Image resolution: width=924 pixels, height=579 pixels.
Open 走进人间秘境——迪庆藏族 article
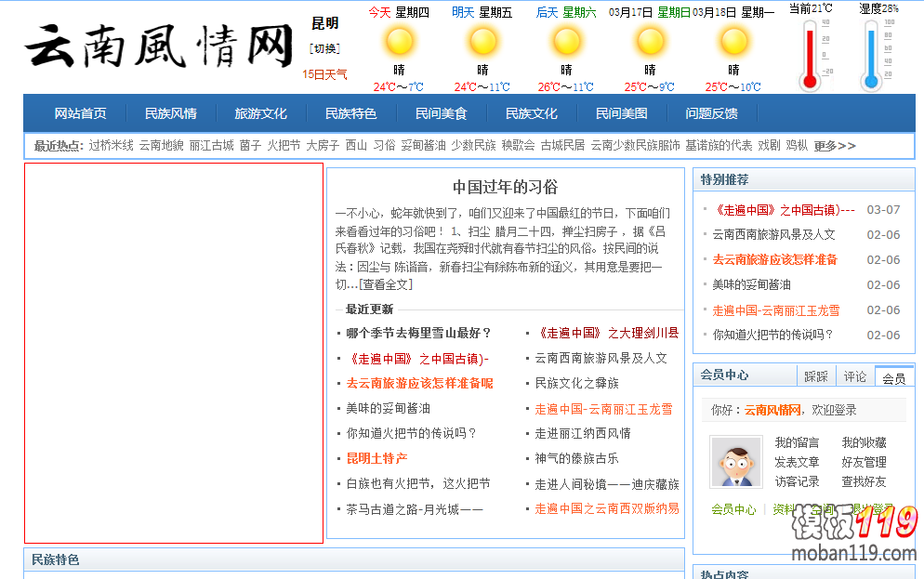(x=607, y=484)
